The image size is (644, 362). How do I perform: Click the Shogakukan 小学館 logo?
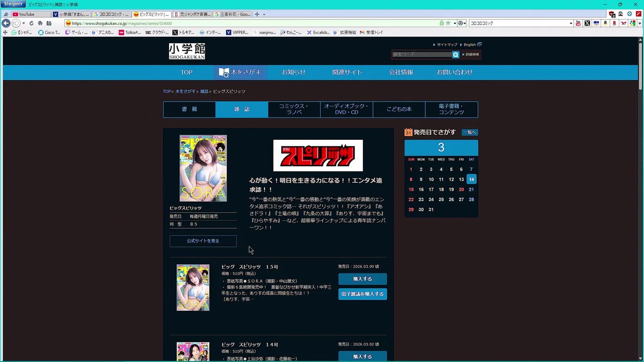click(187, 51)
